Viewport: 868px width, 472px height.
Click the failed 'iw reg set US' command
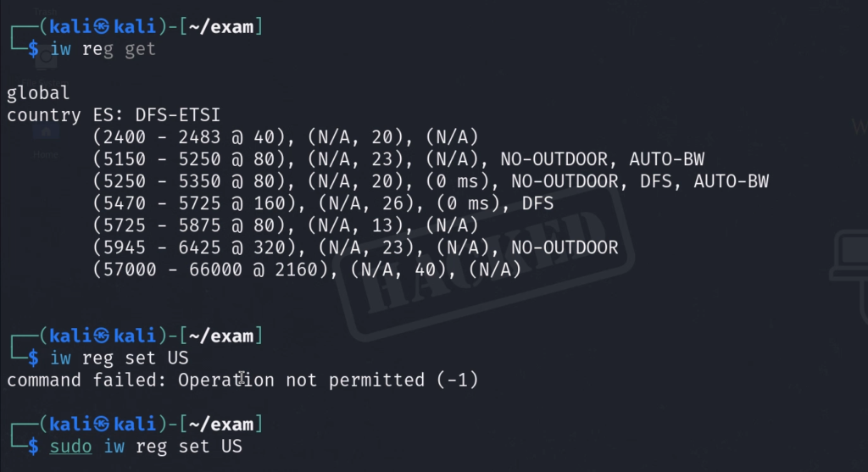[x=120, y=358]
